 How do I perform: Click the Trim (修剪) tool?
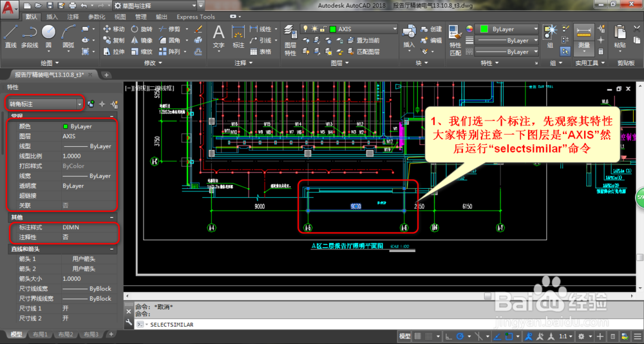[169, 29]
